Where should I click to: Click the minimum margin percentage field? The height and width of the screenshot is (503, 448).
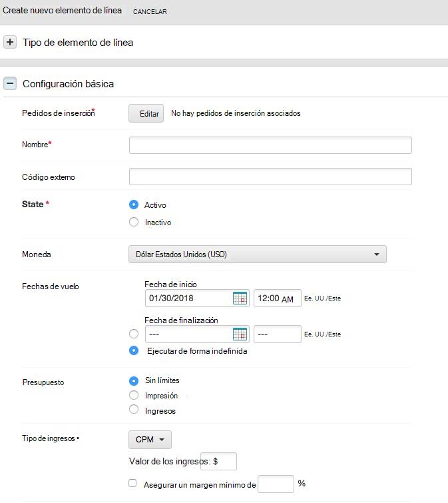[x=276, y=484]
